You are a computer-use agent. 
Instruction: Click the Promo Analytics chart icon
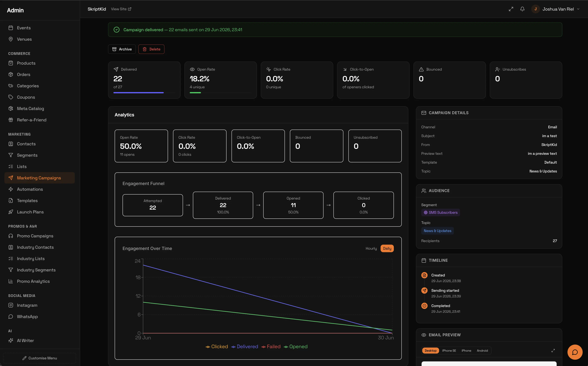click(11, 281)
